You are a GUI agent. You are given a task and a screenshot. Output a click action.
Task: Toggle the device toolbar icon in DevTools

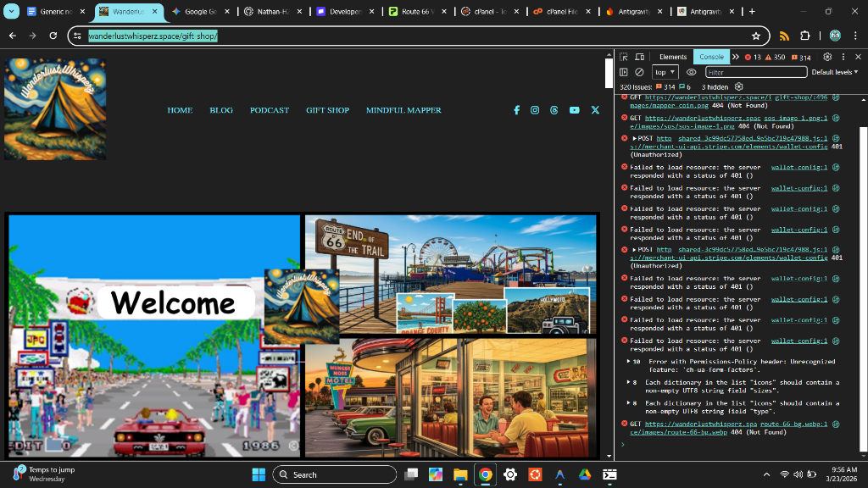click(640, 57)
